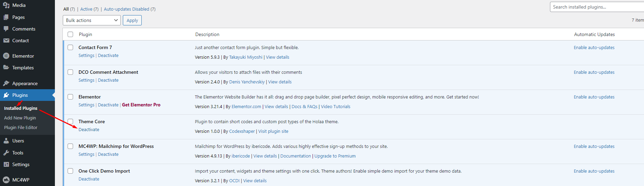
Task: Select the Elementor plugin checkbox
Action: [x=70, y=97]
